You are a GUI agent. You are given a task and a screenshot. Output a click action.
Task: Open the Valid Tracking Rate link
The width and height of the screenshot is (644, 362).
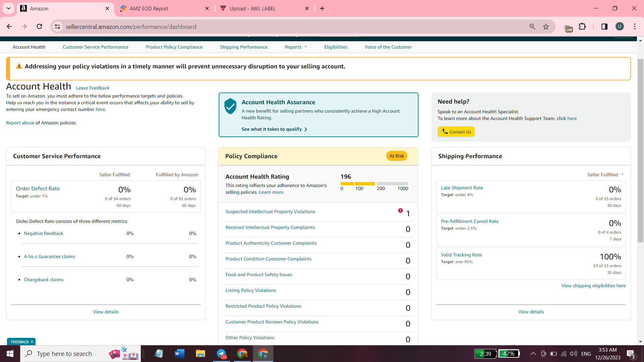point(461,255)
